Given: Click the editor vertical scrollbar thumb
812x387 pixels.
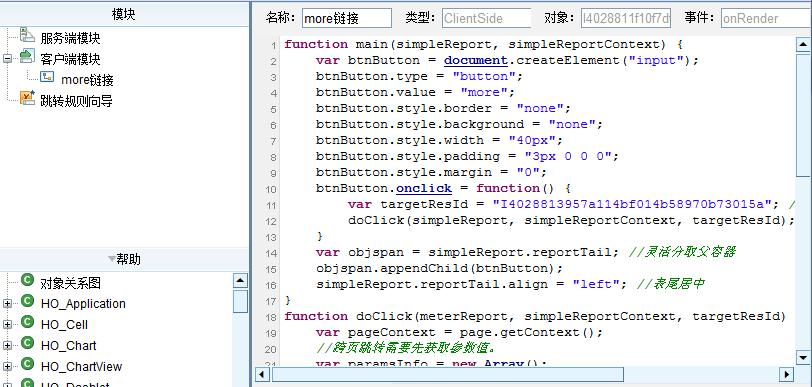Looking at the screenshot, I should click(x=803, y=115).
